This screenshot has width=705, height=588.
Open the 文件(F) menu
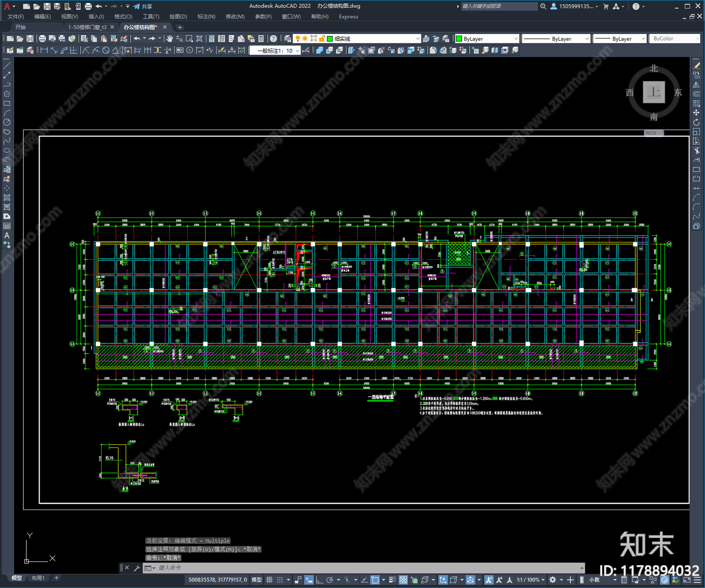coord(15,17)
